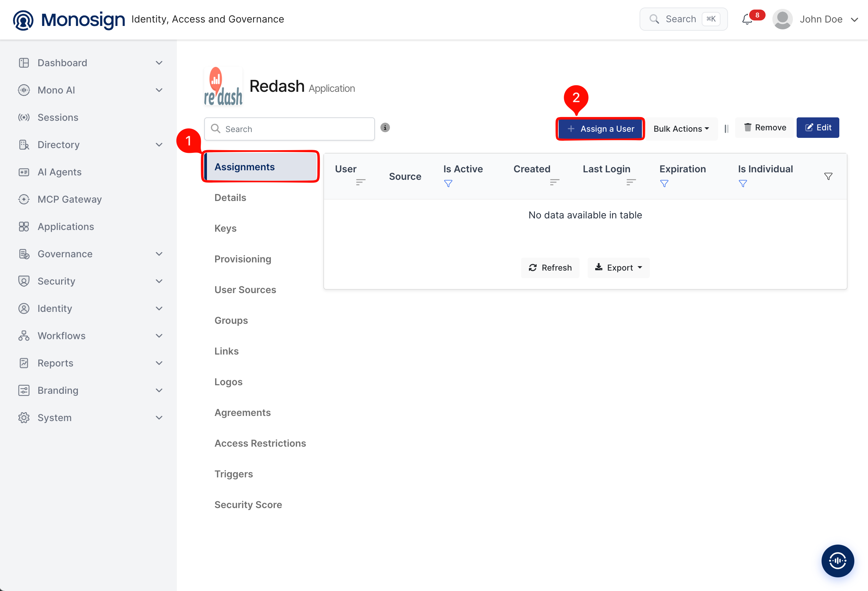Screen dimensions: 868x591
Task: Click the Applications sidebar icon
Action: 24,227
